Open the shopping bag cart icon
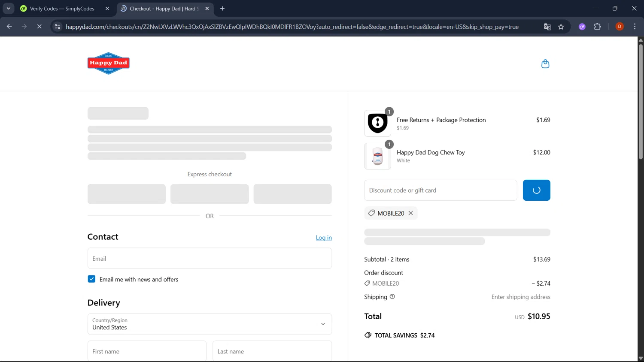Viewport: 644px width, 362px height. click(x=545, y=64)
